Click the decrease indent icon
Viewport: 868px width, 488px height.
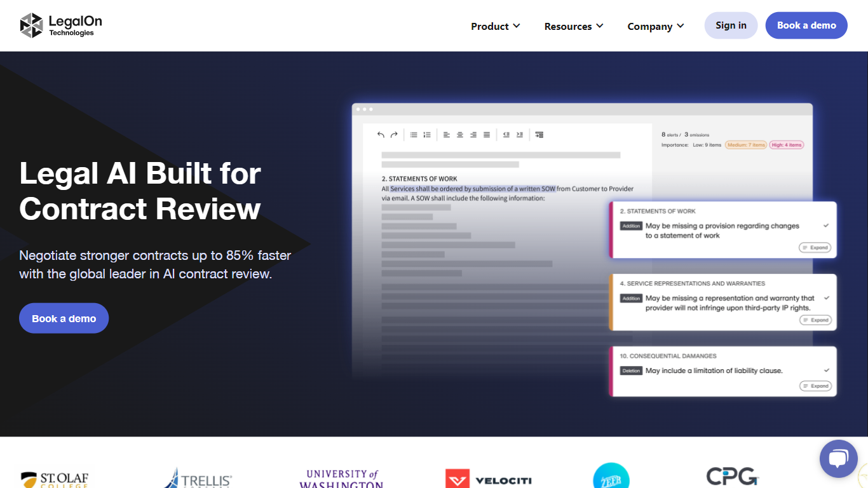click(x=506, y=135)
